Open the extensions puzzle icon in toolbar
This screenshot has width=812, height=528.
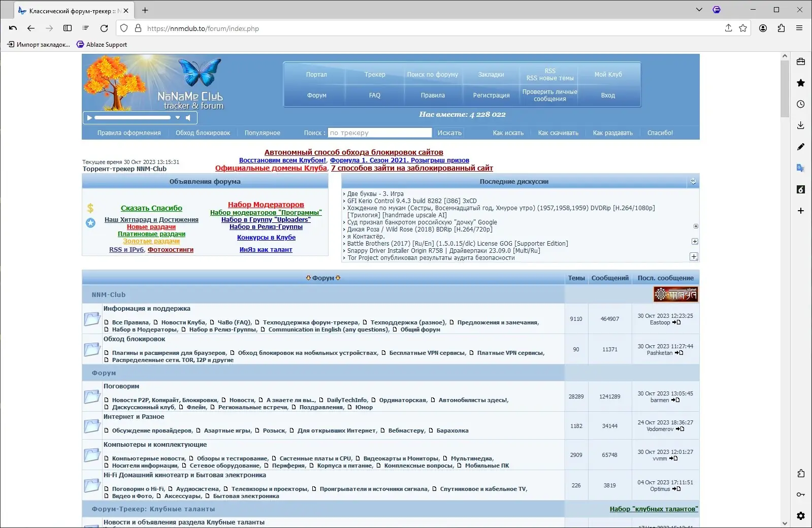pyautogui.click(x=781, y=28)
